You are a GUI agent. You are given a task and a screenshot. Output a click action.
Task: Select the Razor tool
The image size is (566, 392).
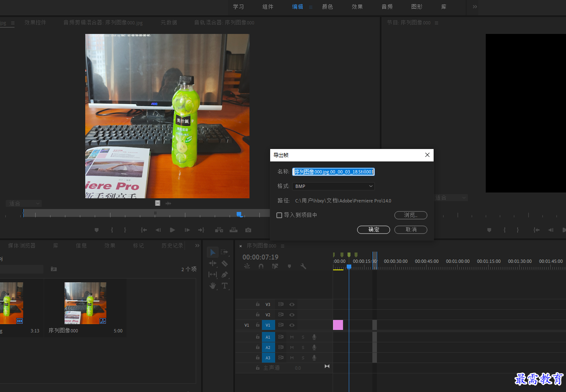coord(225,263)
